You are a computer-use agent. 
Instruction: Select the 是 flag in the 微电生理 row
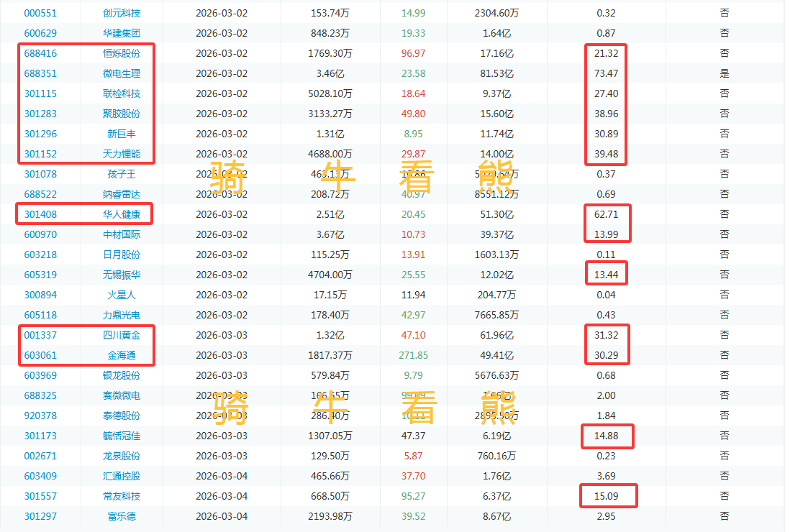pyautogui.click(x=725, y=73)
